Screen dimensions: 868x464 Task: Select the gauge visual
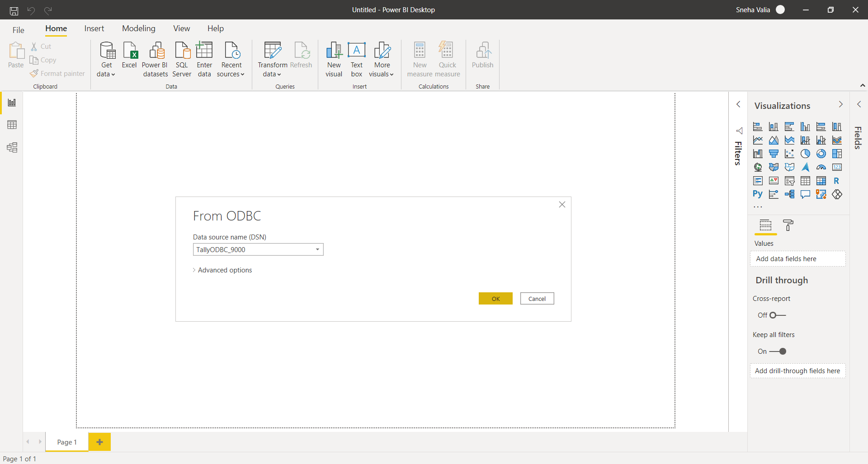click(x=821, y=168)
